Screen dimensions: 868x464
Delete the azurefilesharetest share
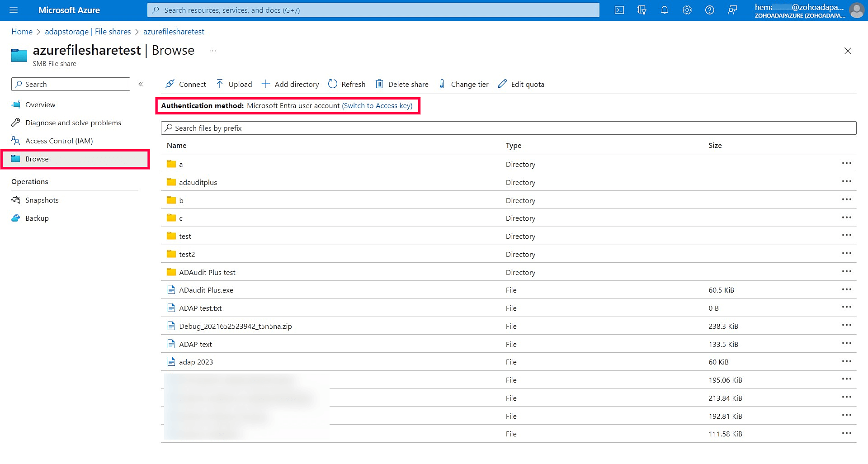coord(401,84)
